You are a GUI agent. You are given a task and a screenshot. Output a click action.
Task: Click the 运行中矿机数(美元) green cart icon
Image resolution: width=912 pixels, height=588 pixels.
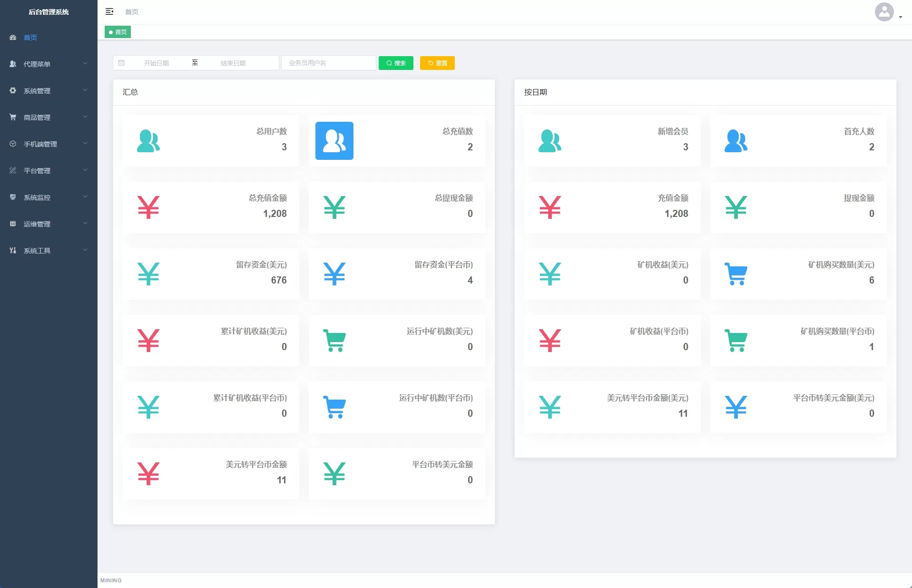tap(334, 341)
